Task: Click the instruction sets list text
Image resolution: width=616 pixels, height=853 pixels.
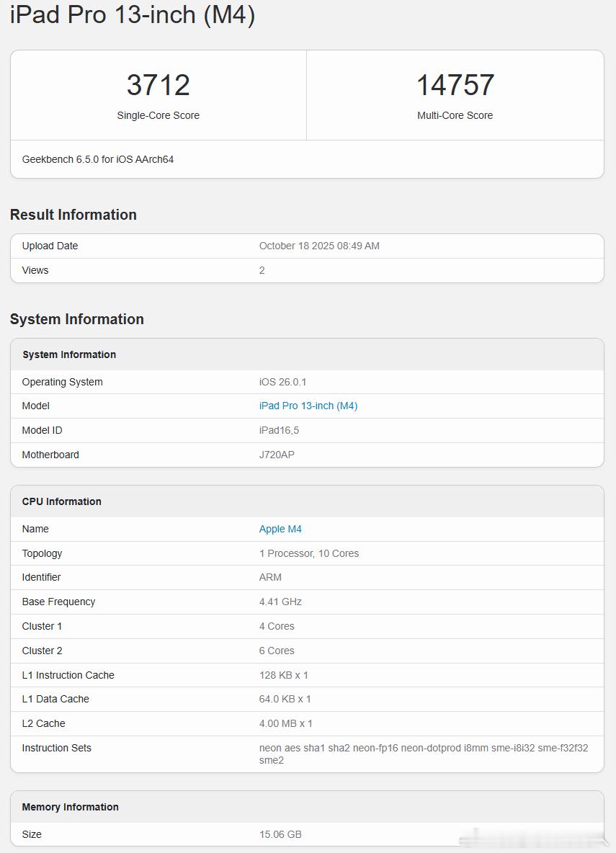Action: pos(424,754)
